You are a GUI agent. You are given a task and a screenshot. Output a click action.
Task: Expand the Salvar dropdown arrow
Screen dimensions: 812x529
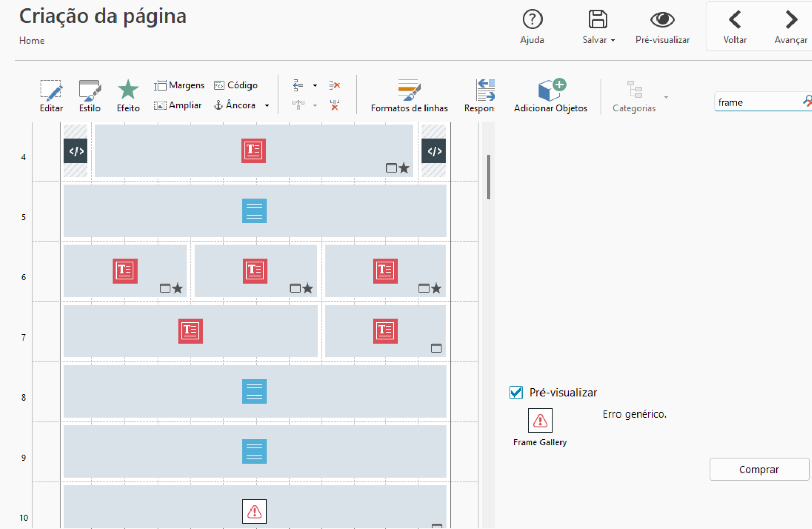click(x=613, y=40)
